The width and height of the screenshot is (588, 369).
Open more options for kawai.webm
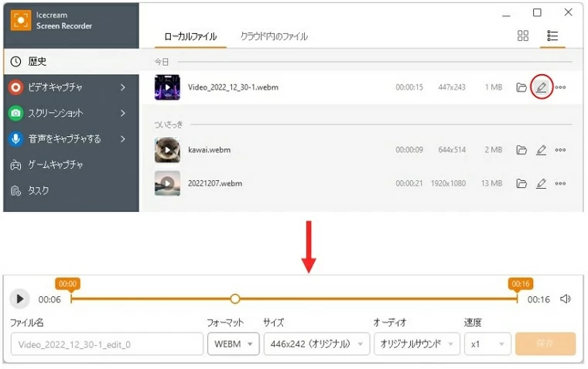pyautogui.click(x=560, y=149)
